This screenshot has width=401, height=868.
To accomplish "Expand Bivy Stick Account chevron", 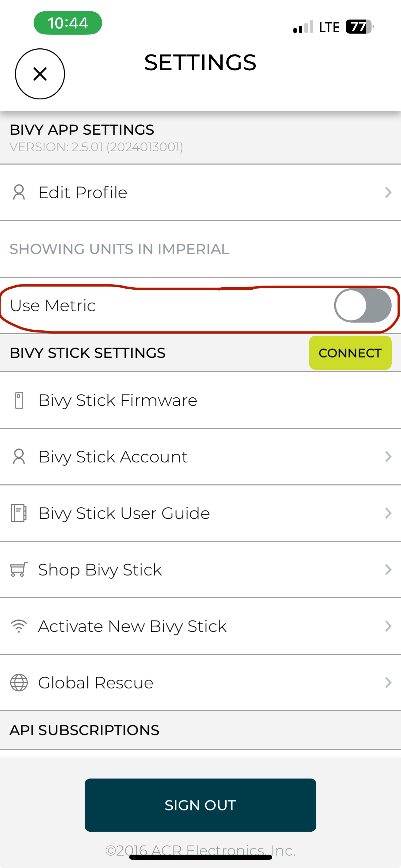I will [x=388, y=457].
